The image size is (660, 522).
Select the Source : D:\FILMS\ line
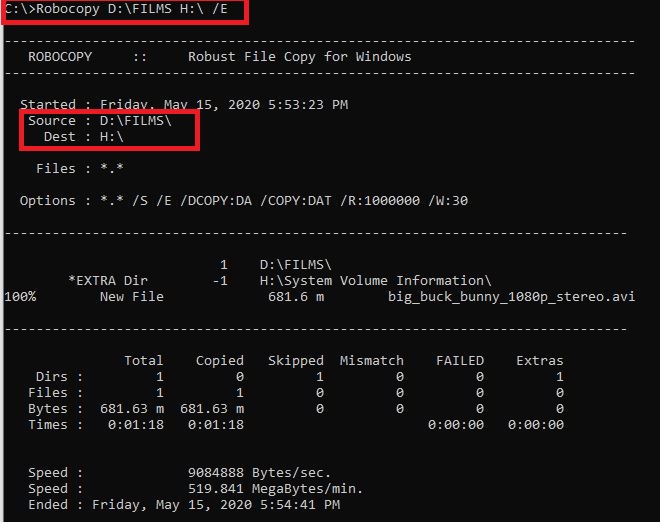point(100,121)
